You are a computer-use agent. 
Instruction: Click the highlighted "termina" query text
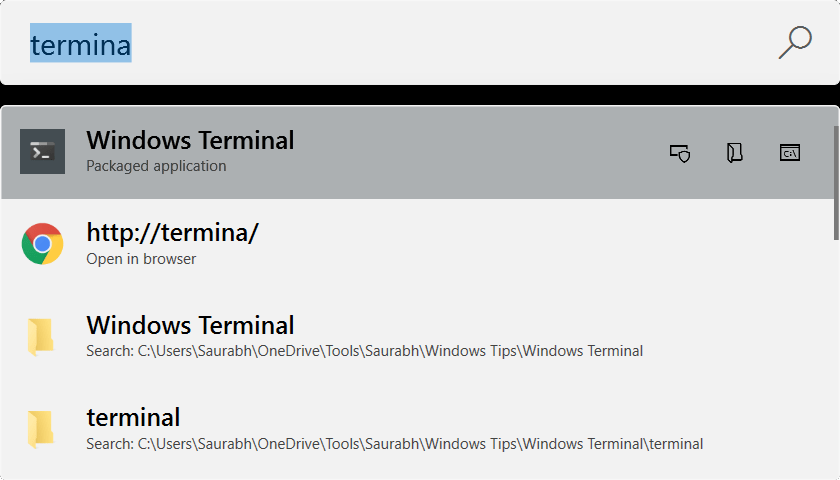80,45
